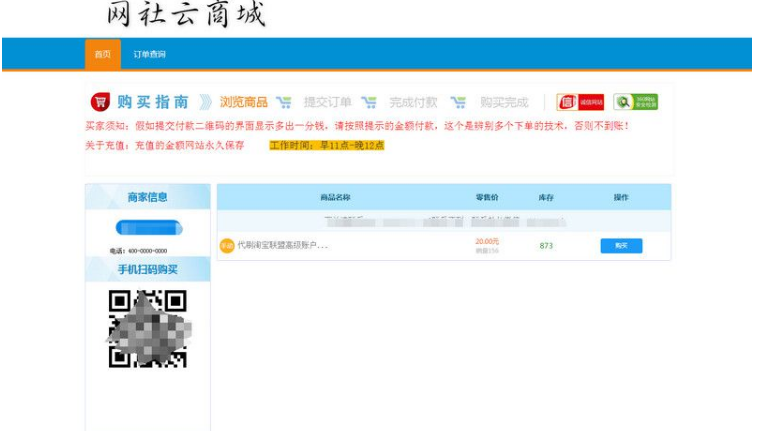Click the 商品名称 column header

[x=335, y=197]
